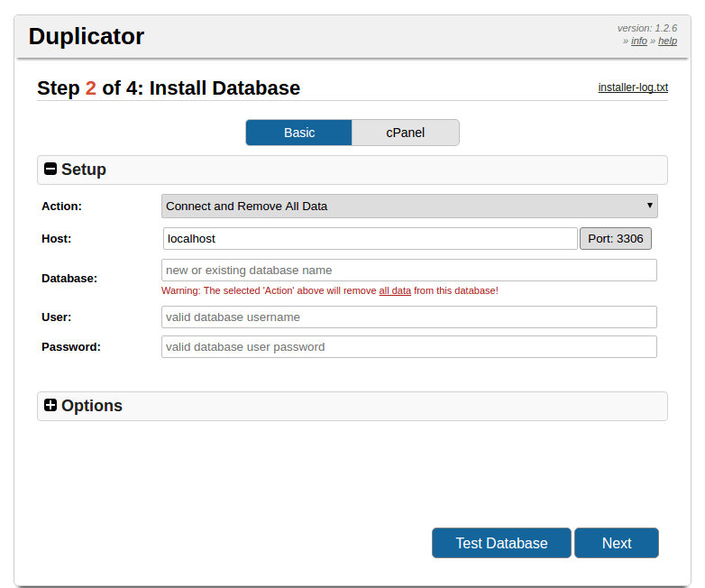The height and width of the screenshot is (588, 705).
Task: Open the help link in header
Action: (x=667, y=41)
